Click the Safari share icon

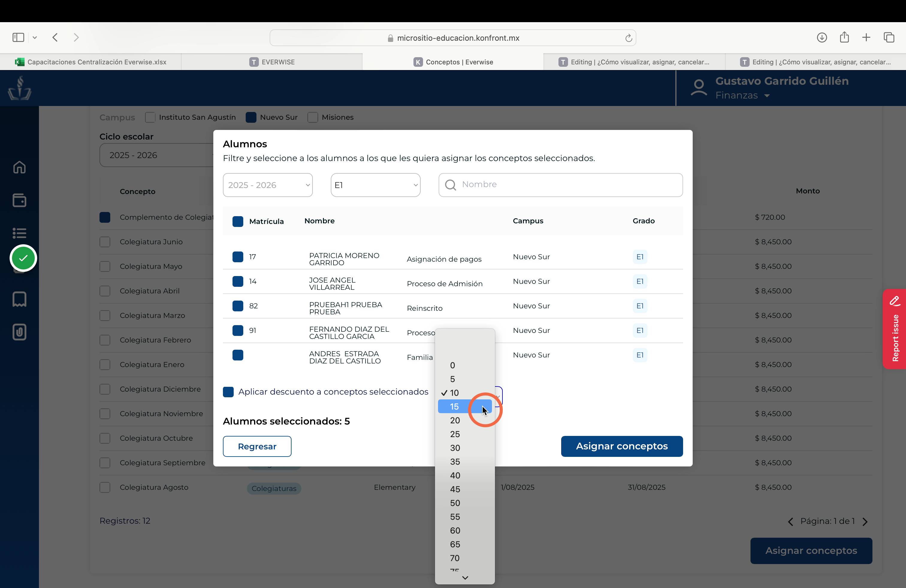[x=844, y=37]
